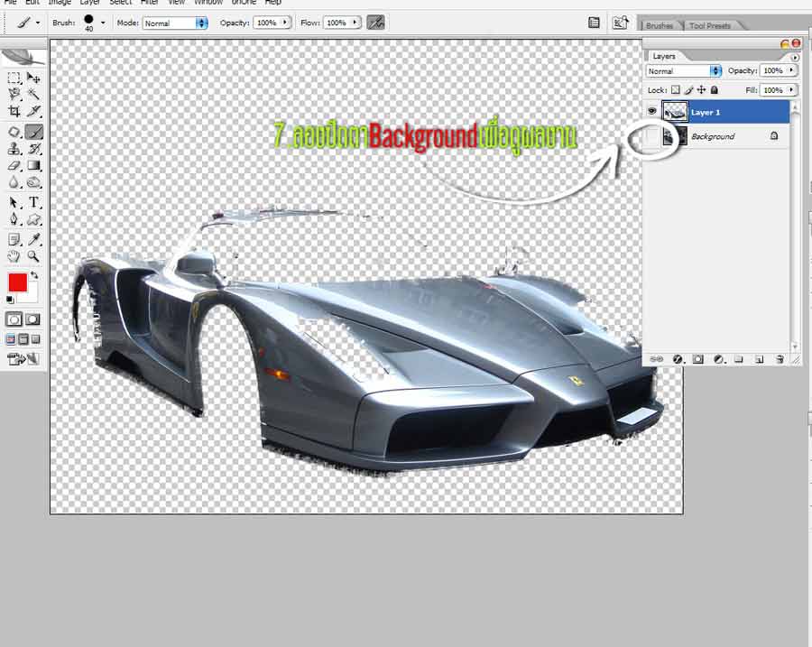Screen dimensions: 812x647
Task: Select the Path Selection tool
Action: point(14,202)
